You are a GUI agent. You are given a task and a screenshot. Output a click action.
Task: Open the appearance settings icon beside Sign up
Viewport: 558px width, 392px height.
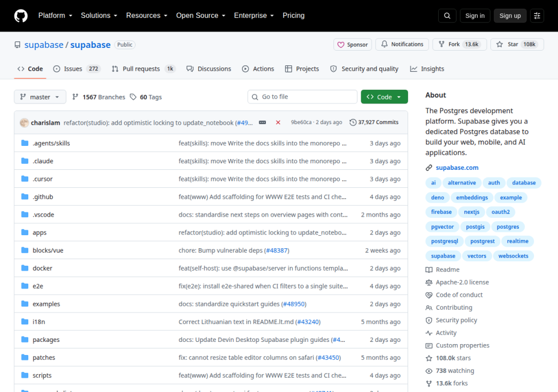[537, 16]
